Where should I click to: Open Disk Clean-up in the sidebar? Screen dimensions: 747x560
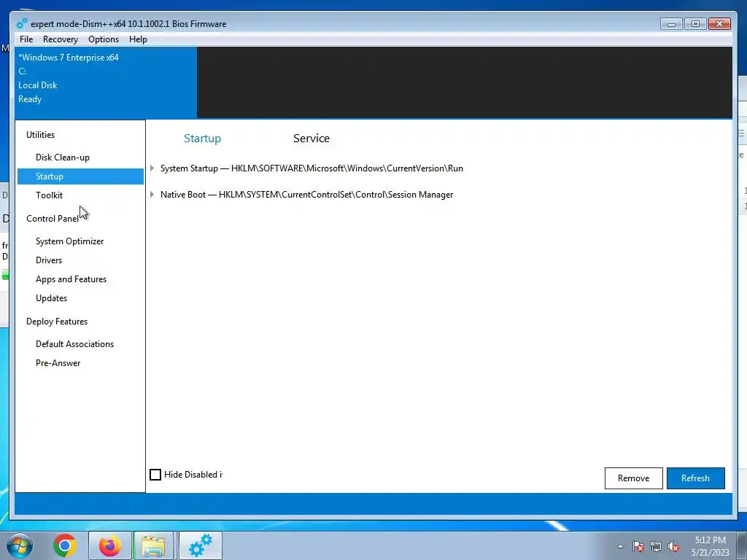pos(63,157)
